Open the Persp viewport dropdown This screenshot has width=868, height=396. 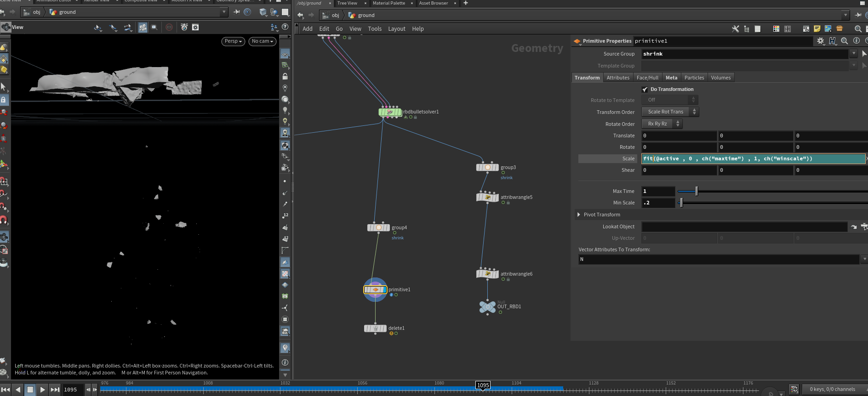tap(233, 41)
